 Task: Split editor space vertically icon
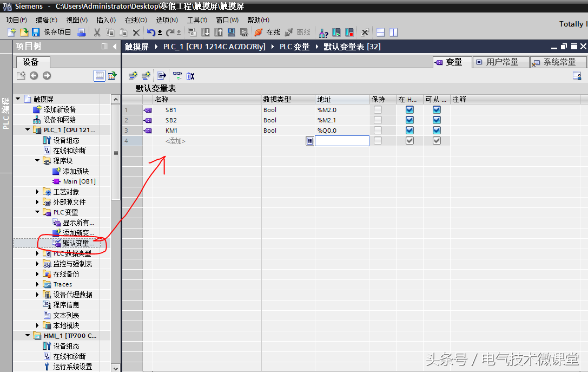[393, 32]
